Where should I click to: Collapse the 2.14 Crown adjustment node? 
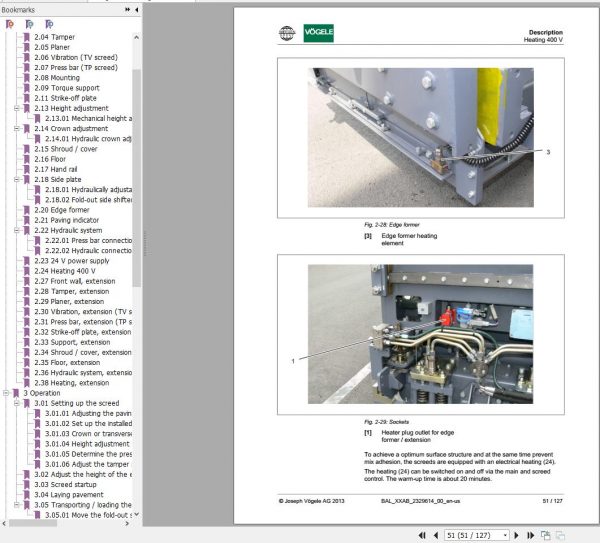point(16,129)
